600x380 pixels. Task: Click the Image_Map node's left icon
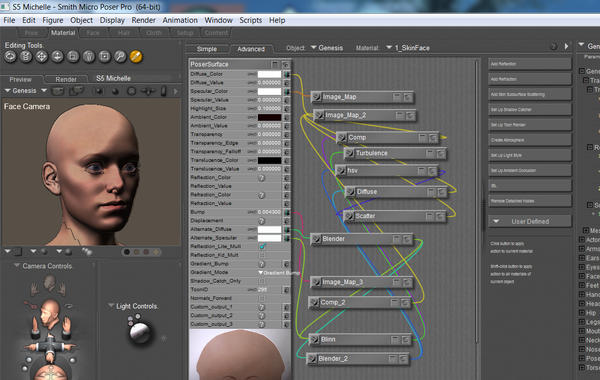pyautogui.click(x=316, y=97)
